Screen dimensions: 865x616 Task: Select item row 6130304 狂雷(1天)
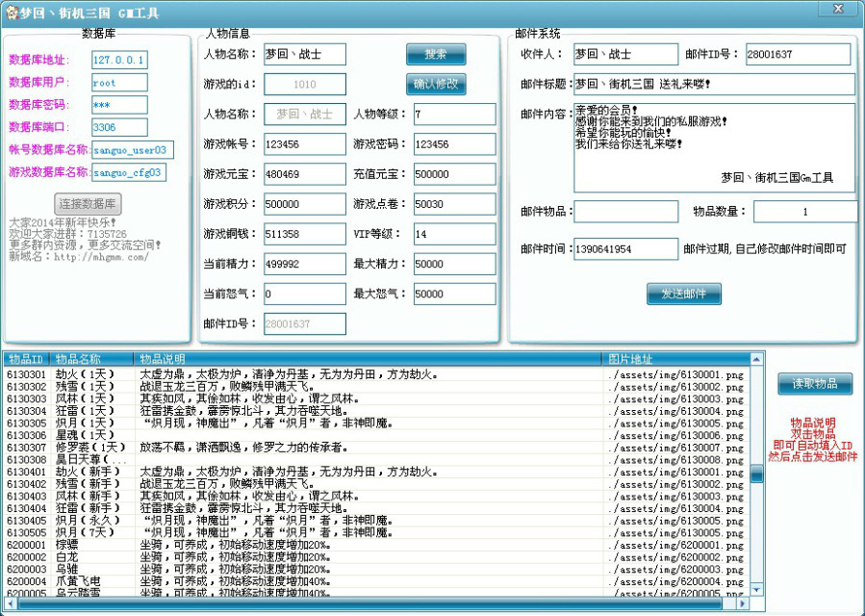[377, 411]
